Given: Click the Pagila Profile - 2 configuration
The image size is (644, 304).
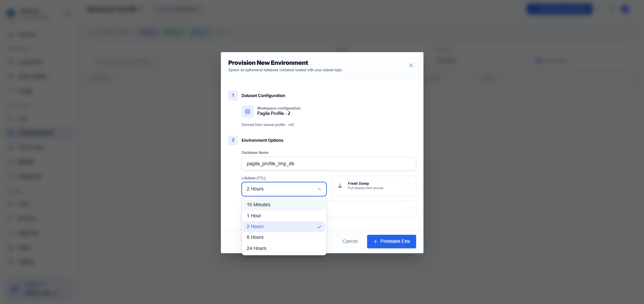Looking at the screenshot, I should [274, 114].
